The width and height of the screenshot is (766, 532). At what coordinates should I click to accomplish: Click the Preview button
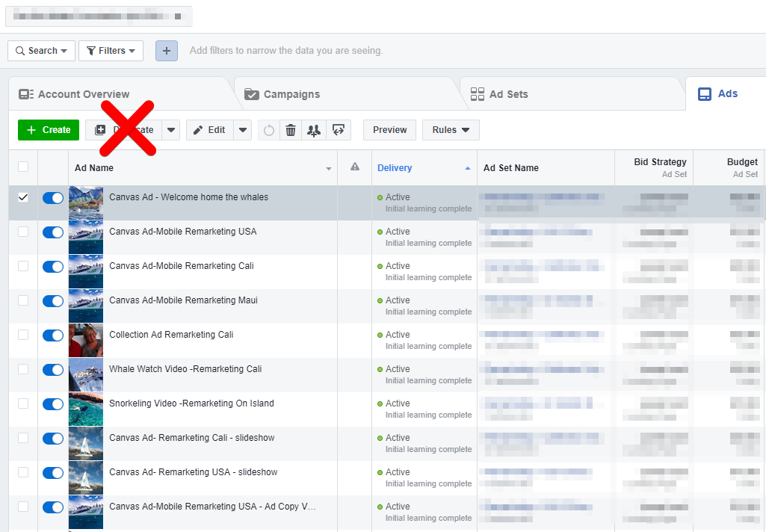(x=389, y=130)
